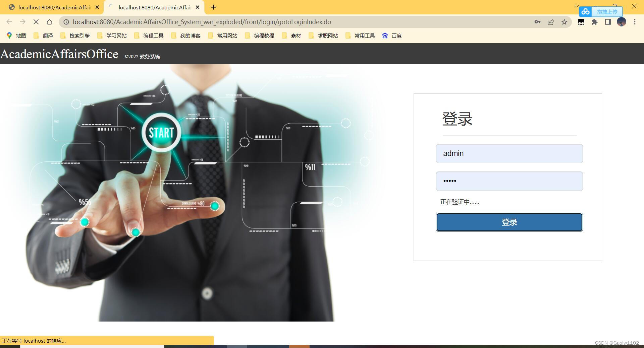Open the 常用工具 bookmark folder

[360, 36]
